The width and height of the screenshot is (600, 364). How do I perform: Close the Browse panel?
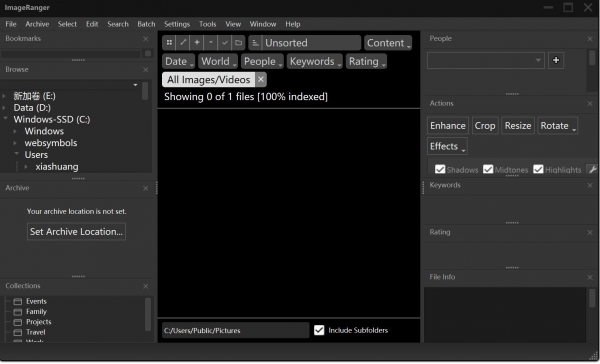145,70
